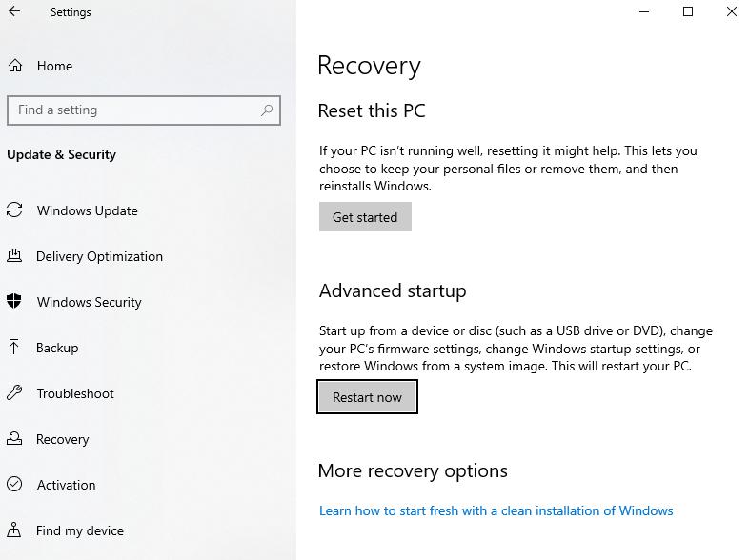The image size is (749, 560).
Task: Click the More recovery options heading
Action: click(x=413, y=470)
